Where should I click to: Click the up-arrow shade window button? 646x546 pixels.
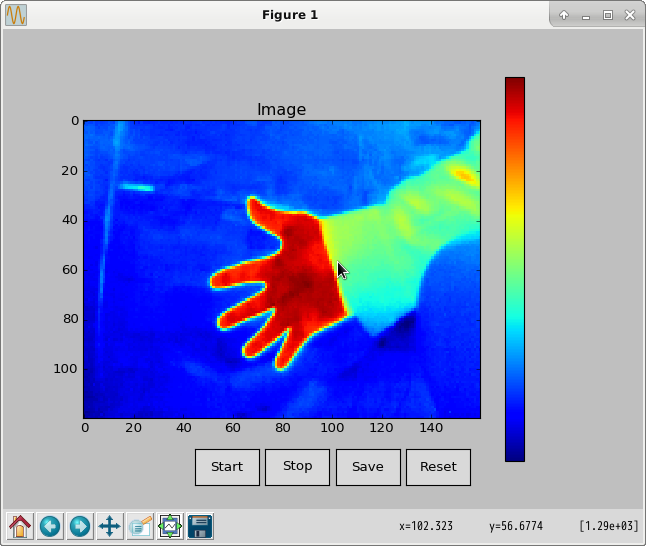click(x=564, y=15)
